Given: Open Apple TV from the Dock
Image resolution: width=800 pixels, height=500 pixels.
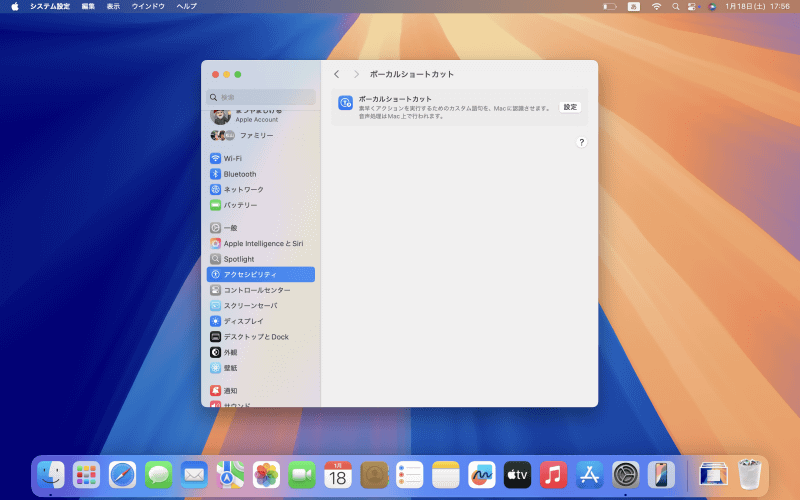Looking at the screenshot, I should pyautogui.click(x=517, y=475).
